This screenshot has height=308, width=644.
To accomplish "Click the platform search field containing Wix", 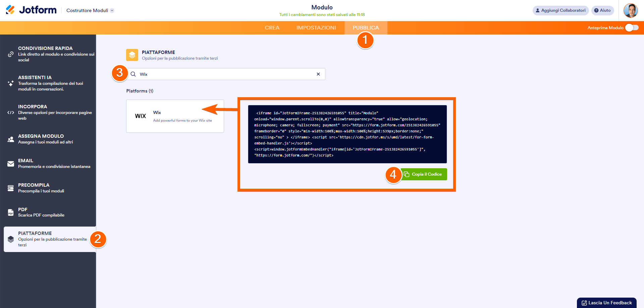I will [226, 74].
